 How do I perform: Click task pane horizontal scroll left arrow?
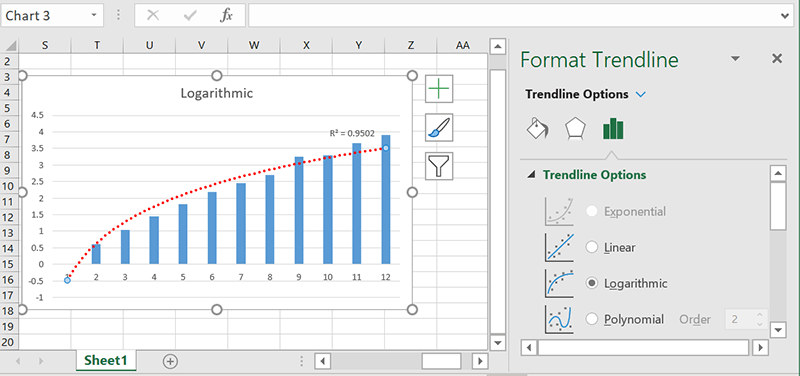[529, 348]
